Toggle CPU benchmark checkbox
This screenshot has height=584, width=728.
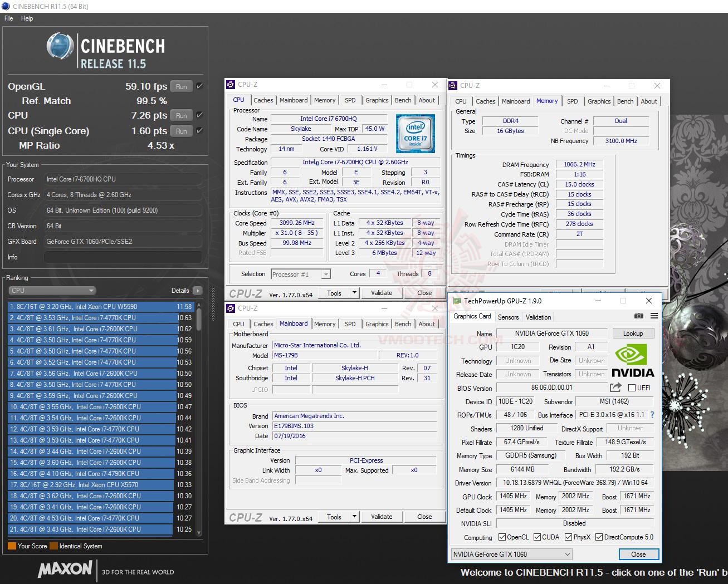click(x=199, y=115)
